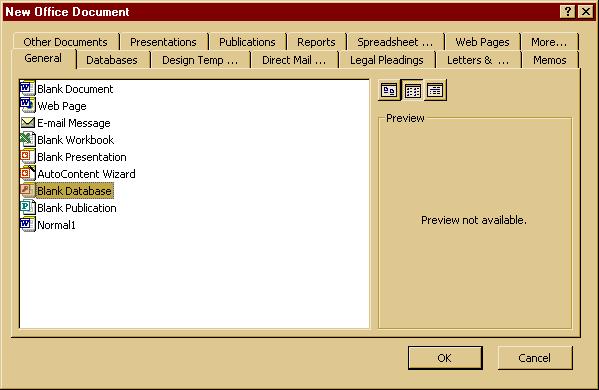Choose the AutoContent Wizard label

86,174
